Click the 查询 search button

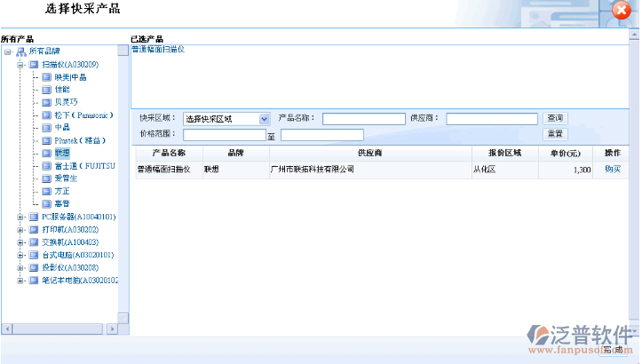tap(555, 118)
